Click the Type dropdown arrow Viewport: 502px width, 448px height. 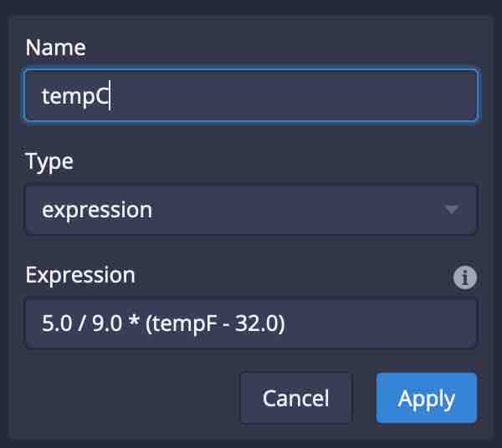pos(452,209)
